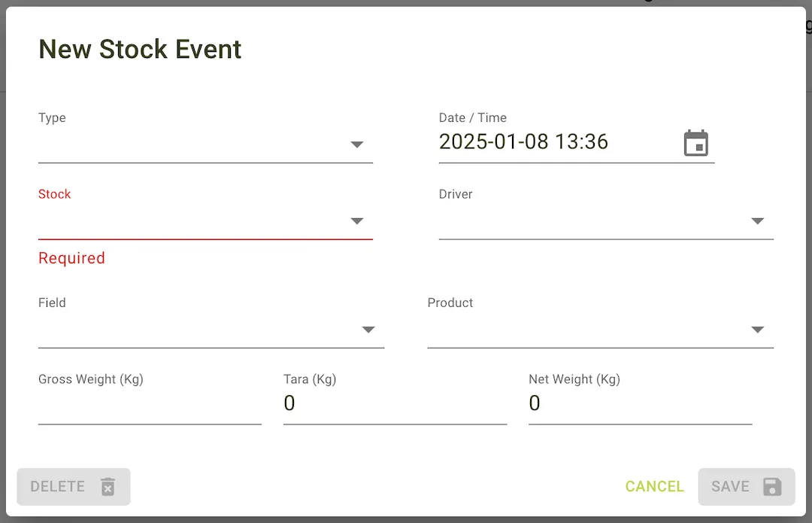This screenshot has width=812, height=523.
Task: Expand the Driver selection arrow
Action: [x=758, y=221]
